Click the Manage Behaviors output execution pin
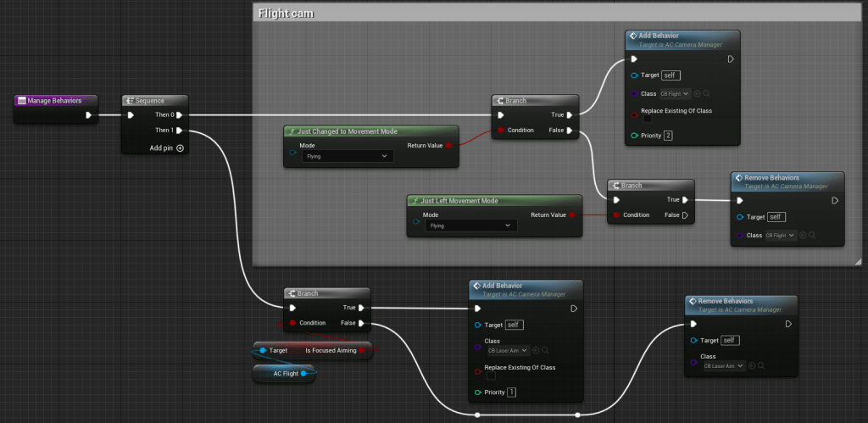The height and width of the screenshot is (423, 868). pyautogui.click(x=87, y=115)
